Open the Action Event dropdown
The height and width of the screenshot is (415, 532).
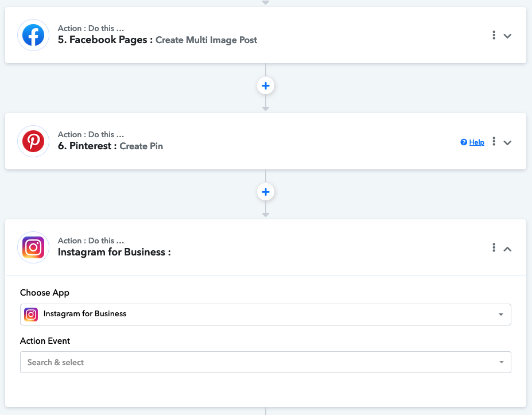point(266,362)
